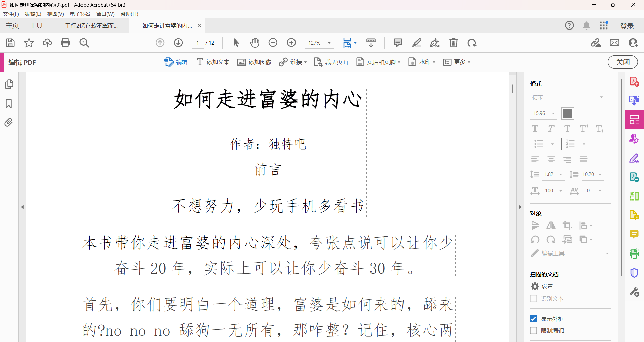Image resolution: width=644 pixels, height=342 pixels.
Task: Click the 关闭 button
Action: (623, 62)
